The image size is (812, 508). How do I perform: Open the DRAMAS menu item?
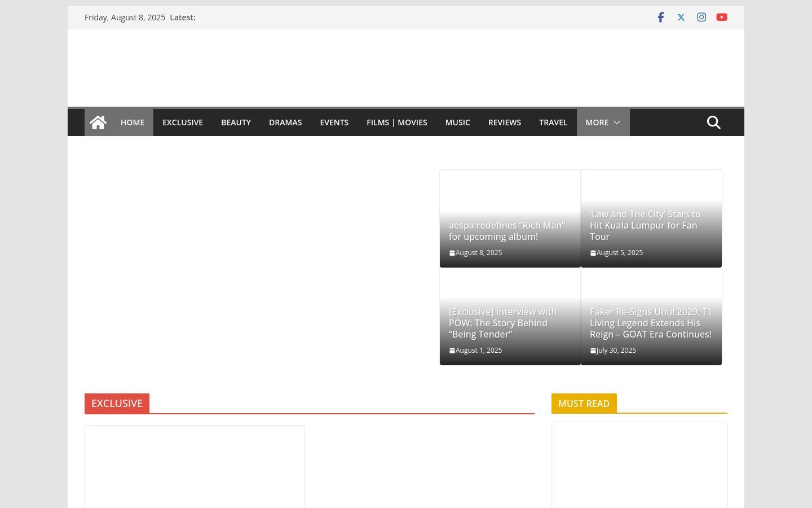click(285, 122)
